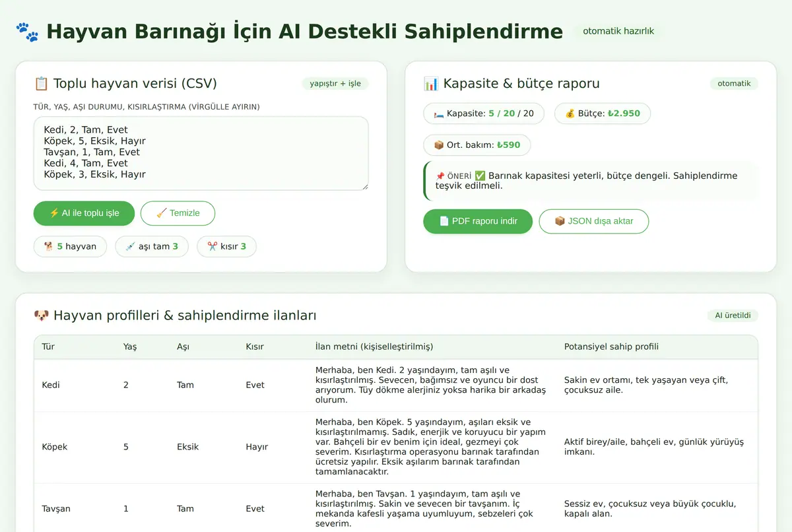Click the otomatik hazırlık badge
This screenshot has width=792, height=532.
618,31
